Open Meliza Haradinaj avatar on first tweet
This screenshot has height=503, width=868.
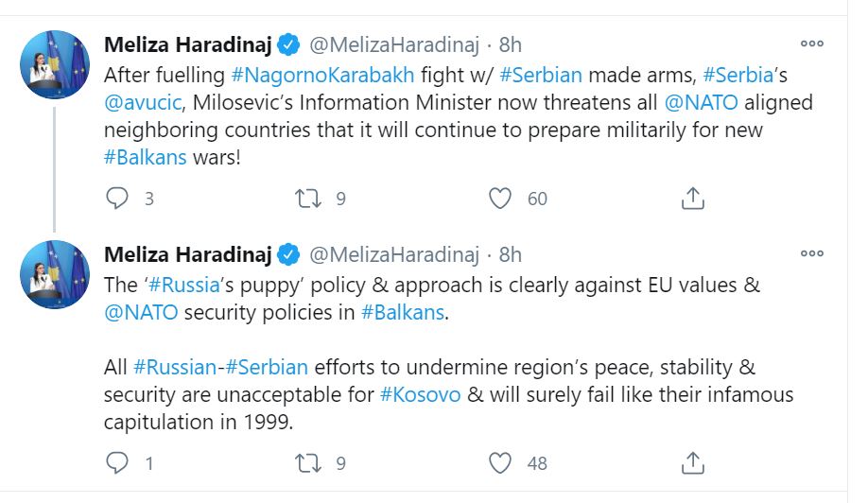[x=55, y=64]
